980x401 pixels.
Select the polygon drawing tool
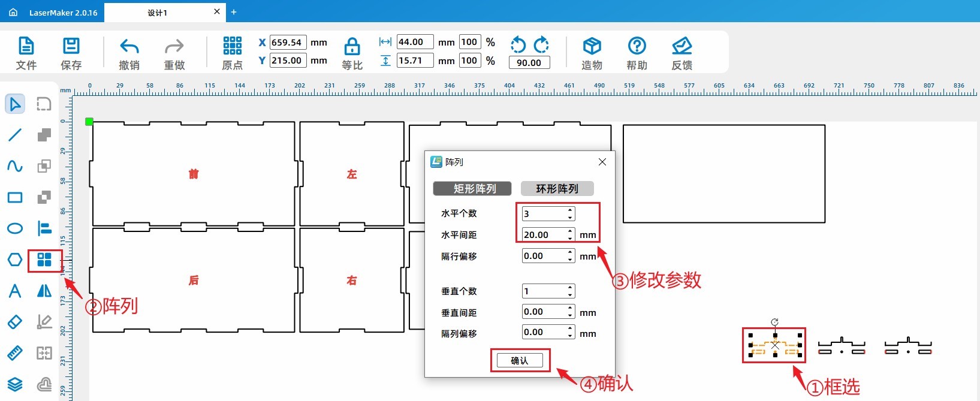[15, 260]
